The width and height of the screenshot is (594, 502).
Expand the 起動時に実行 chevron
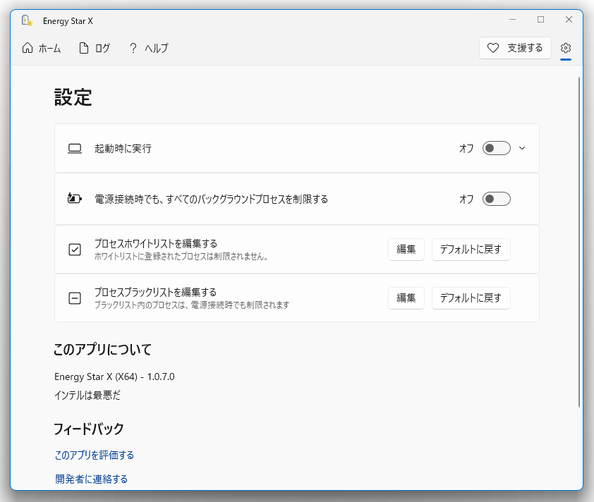pyautogui.click(x=522, y=148)
